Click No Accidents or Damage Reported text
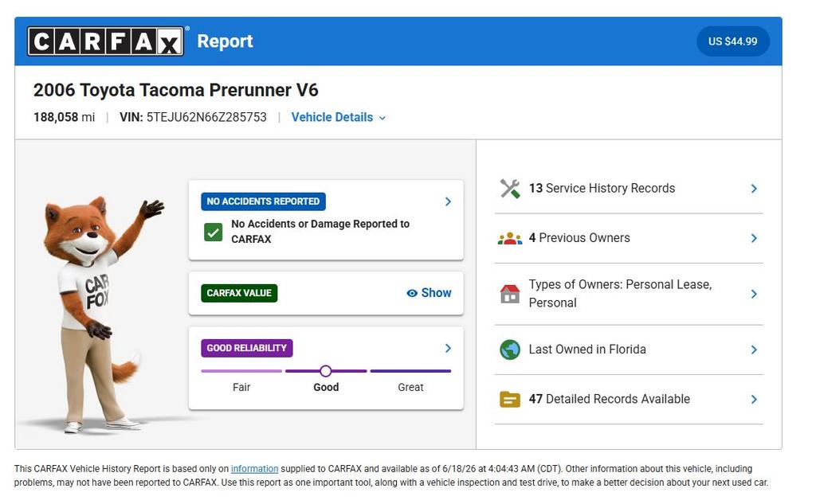This screenshot has width=816, height=504. 320,232
